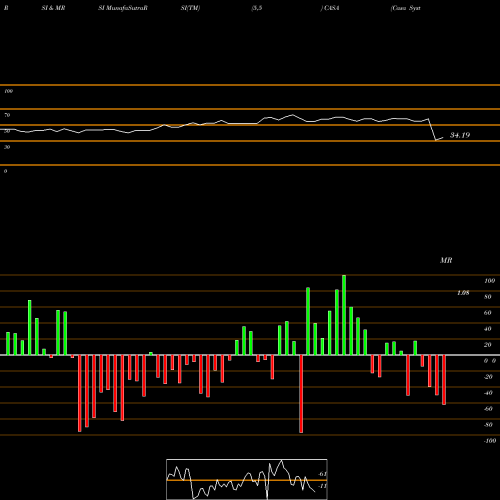
Task: Click the RSI axis label 30
Action: click(7, 147)
